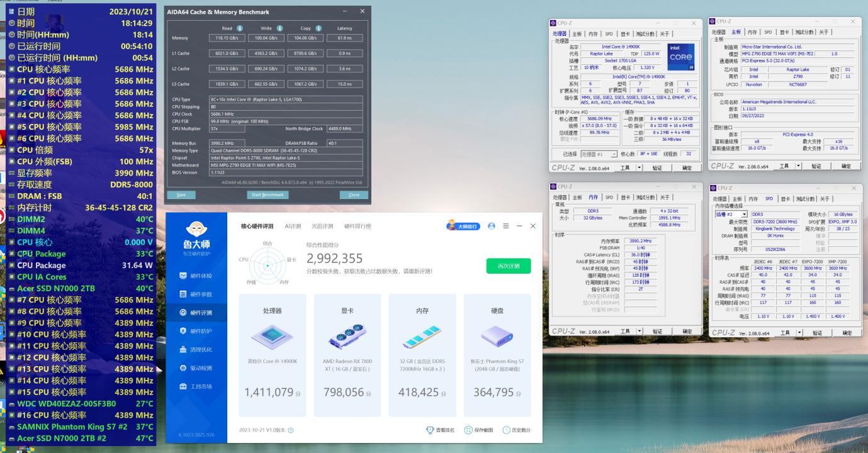Click Start Benchmark in AIDA64
This screenshot has width=868, height=453.
click(268, 195)
